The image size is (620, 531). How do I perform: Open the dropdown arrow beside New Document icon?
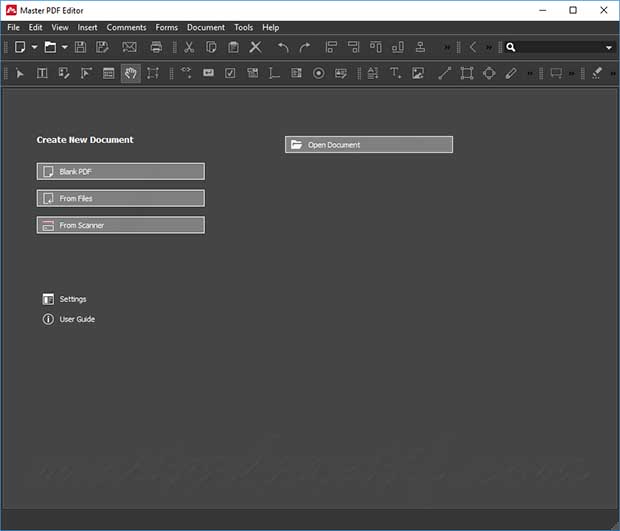pos(34,47)
